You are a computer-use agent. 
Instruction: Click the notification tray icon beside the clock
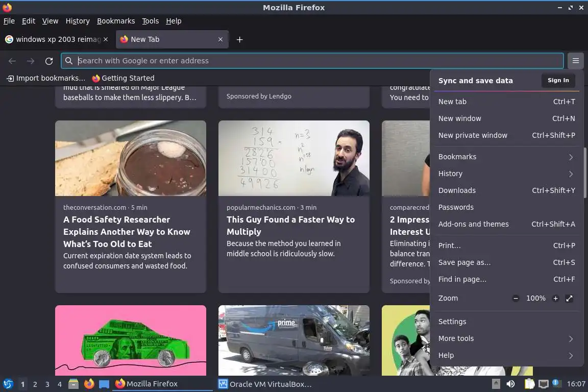click(556, 383)
